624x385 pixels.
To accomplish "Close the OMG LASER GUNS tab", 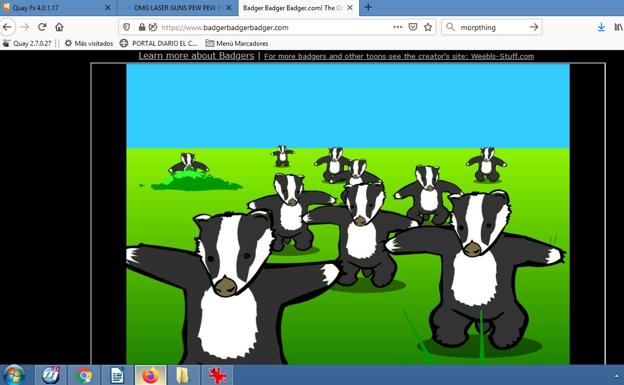I will point(229,8).
